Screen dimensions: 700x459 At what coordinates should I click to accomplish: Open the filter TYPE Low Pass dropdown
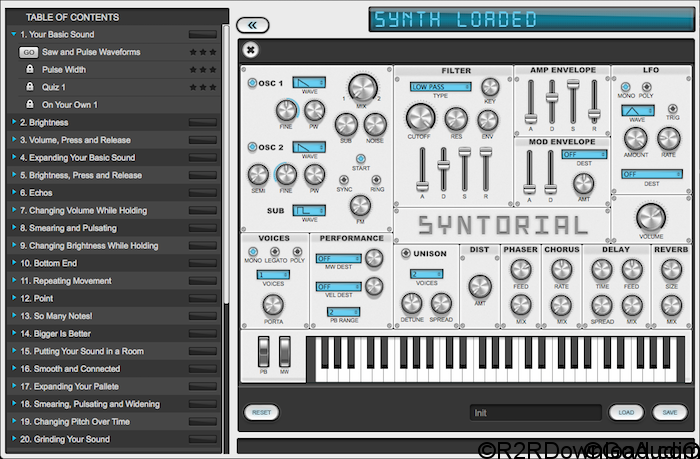441,87
